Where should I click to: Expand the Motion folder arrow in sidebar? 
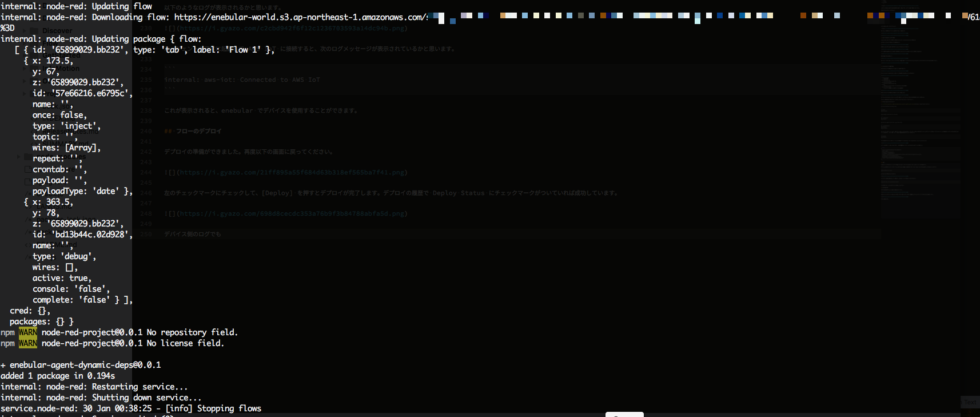(25, 69)
